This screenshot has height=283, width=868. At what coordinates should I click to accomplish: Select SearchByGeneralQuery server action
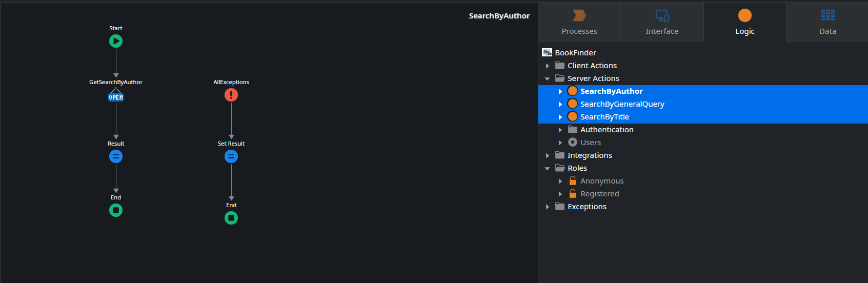pos(622,104)
